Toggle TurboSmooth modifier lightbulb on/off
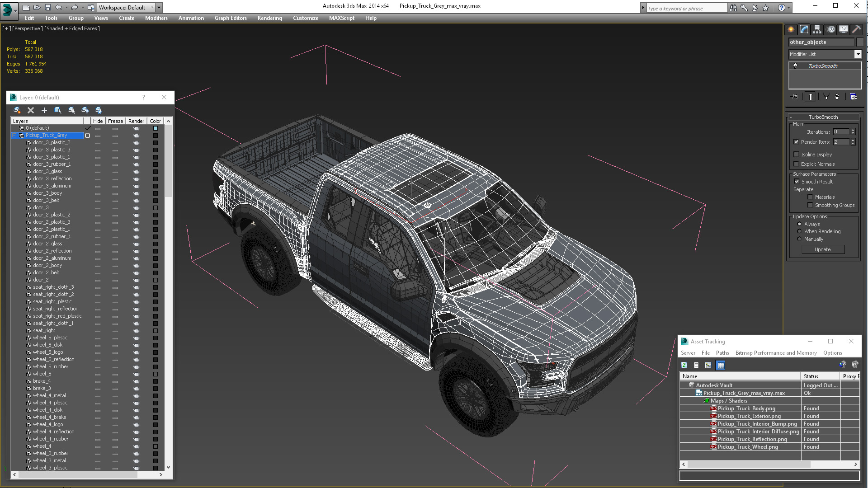This screenshot has width=868, height=488. (795, 66)
